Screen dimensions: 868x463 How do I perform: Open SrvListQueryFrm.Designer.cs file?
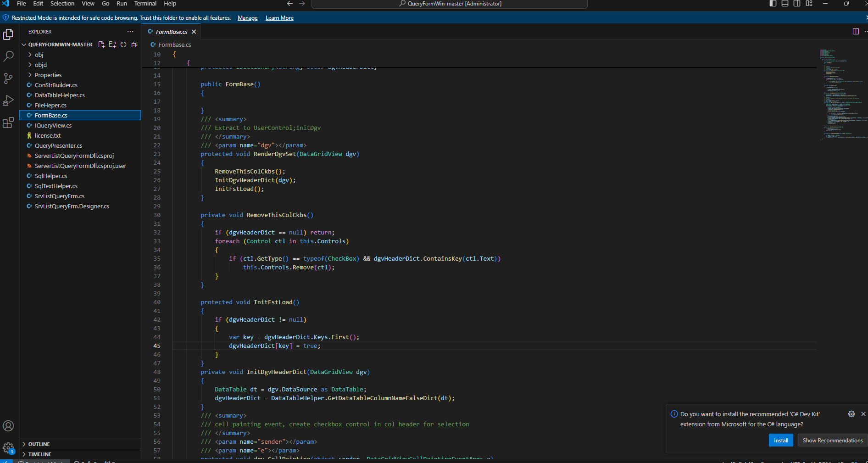pos(72,206)
